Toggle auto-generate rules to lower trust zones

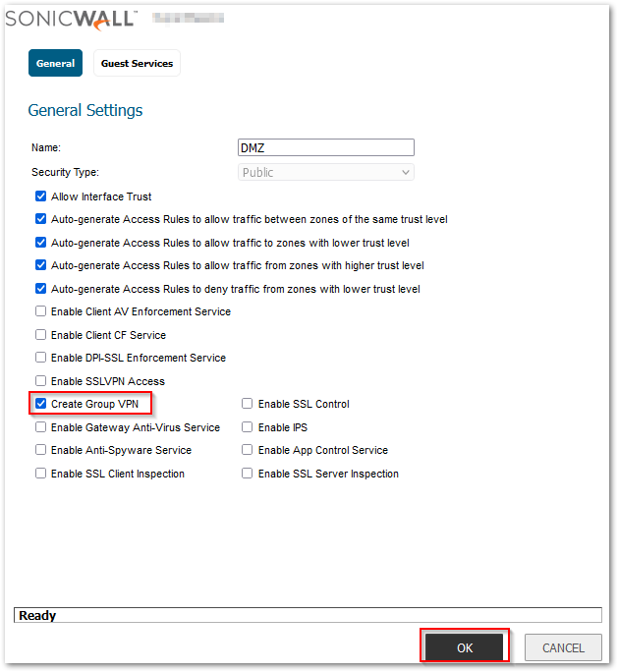click(41, 243)
